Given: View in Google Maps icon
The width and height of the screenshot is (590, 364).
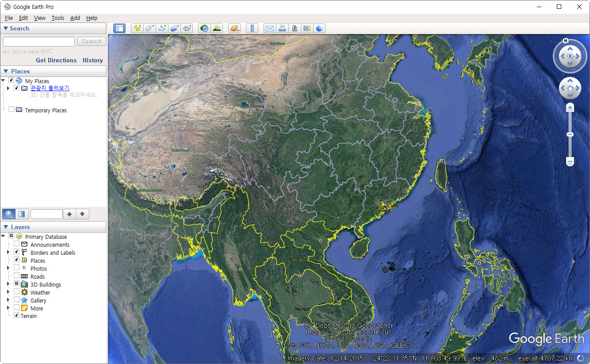Looking at the screenshot, I should [x=306, y=28].
